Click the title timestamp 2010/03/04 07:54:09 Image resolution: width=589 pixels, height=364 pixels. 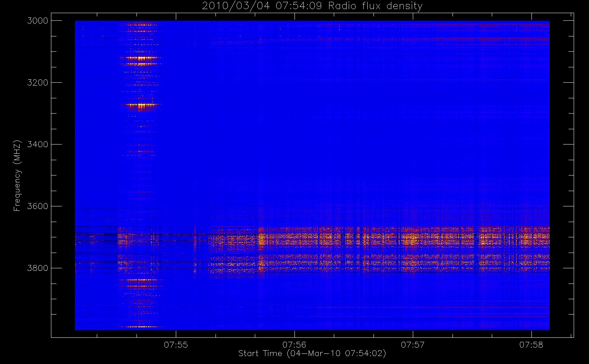[262, 6]
